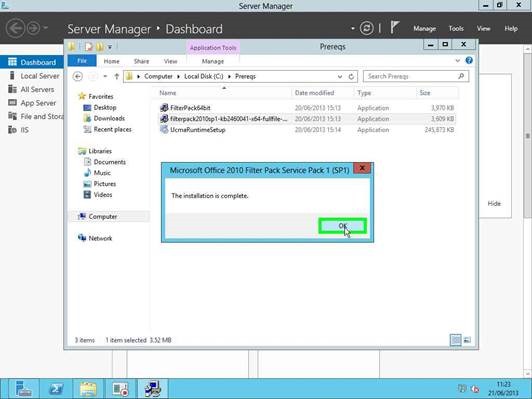Click Hide in Server Manager dashboard

point(494,204)
